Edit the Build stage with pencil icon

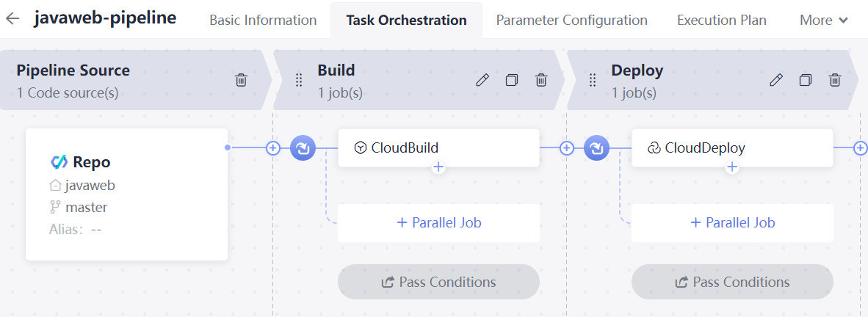482,80
